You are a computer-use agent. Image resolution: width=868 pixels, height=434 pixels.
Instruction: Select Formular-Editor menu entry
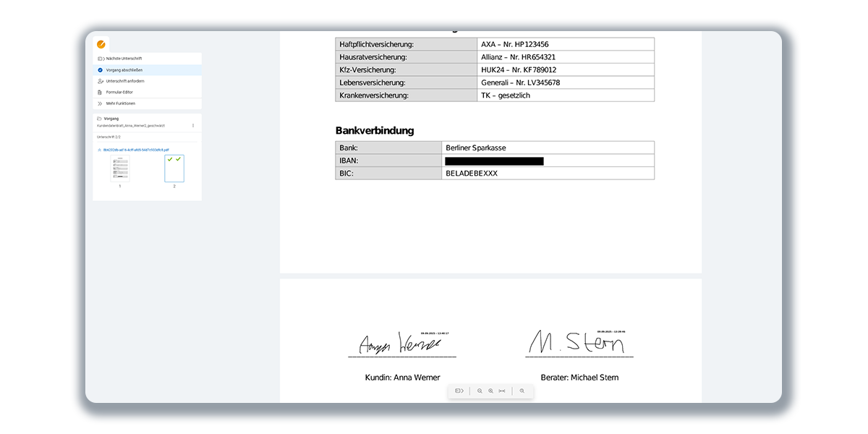(119, 93)
